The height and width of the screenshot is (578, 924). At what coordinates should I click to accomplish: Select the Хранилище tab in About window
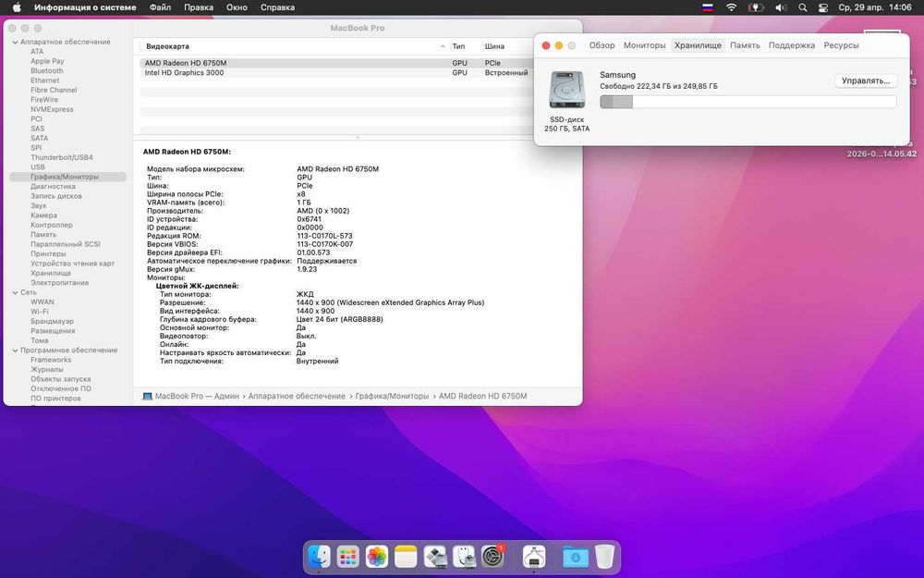698,45
